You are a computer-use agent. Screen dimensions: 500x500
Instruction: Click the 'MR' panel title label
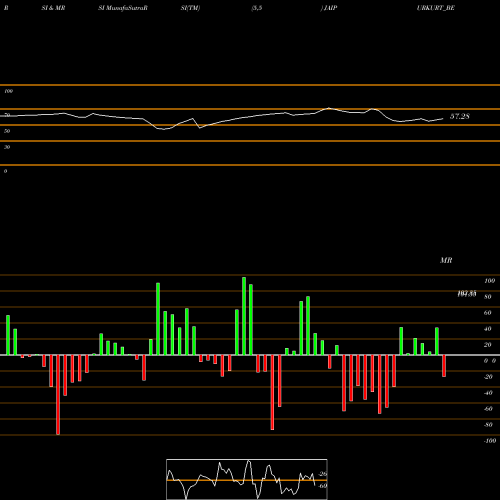coord(446,260)
